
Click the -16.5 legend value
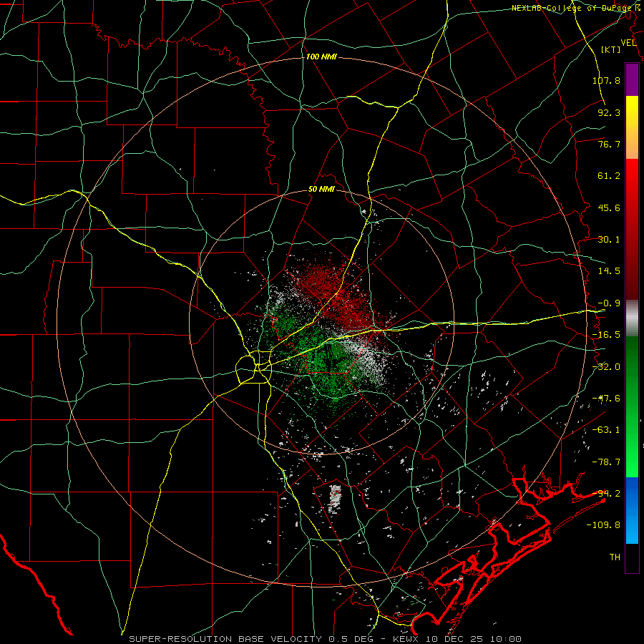(x=606, y=335)
